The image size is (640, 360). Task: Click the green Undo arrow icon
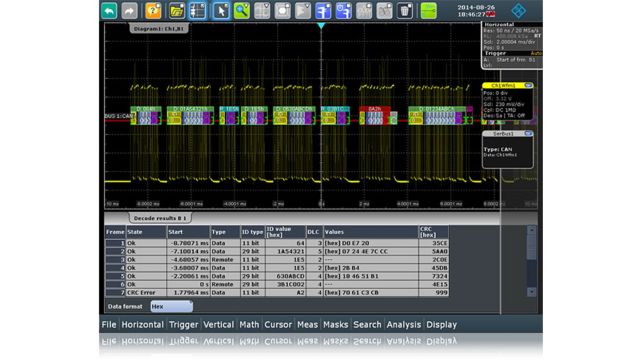[x=109, y=11]
